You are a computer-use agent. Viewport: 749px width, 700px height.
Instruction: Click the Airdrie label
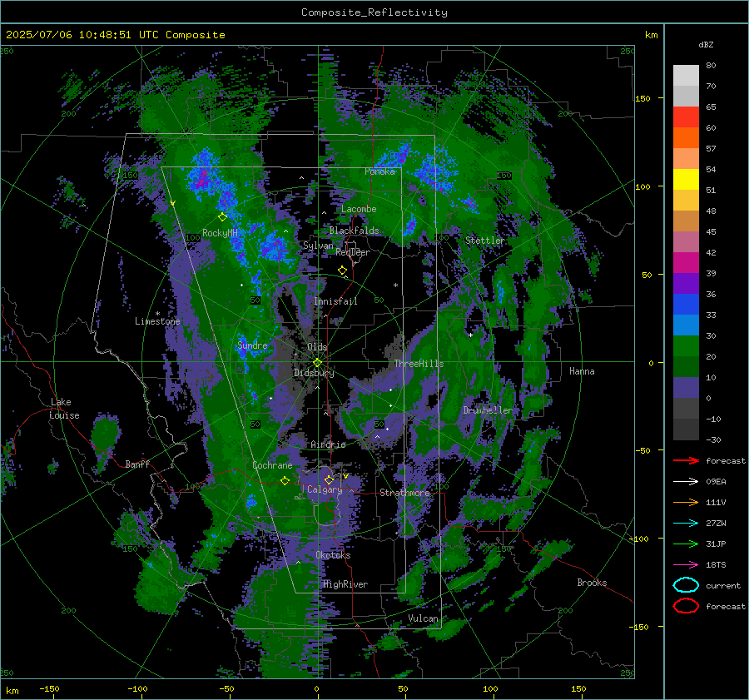328,444
